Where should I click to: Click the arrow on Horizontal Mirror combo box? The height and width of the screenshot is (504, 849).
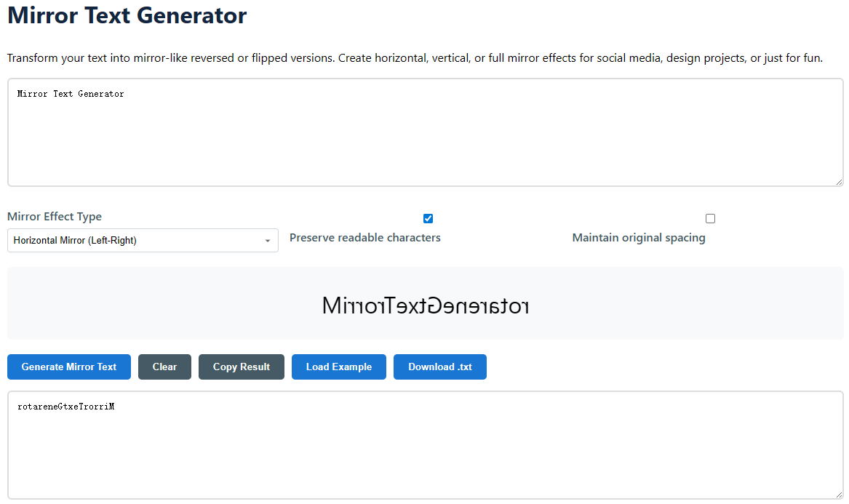268,241
